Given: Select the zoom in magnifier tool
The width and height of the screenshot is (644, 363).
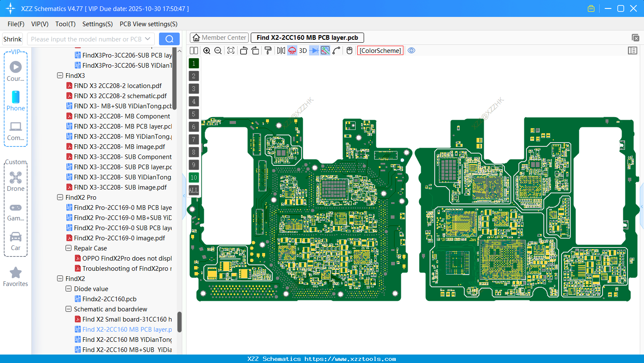Looking at the screenshot, I should 207,50.
